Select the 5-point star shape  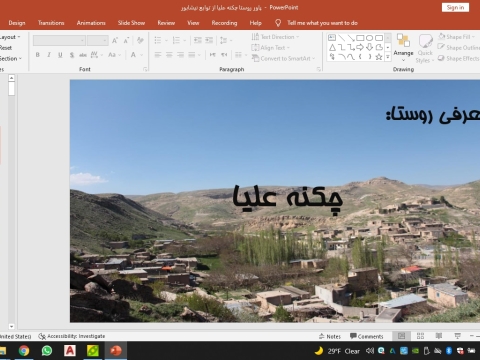tap(379, 57)
